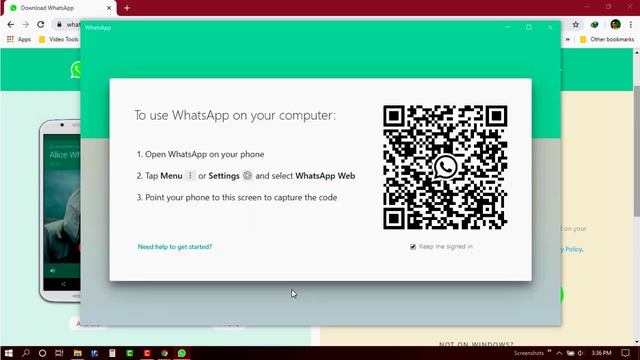Screen dimensions: 640x360
Task: Open the volume control in the tray
Action: coord(581,353)
